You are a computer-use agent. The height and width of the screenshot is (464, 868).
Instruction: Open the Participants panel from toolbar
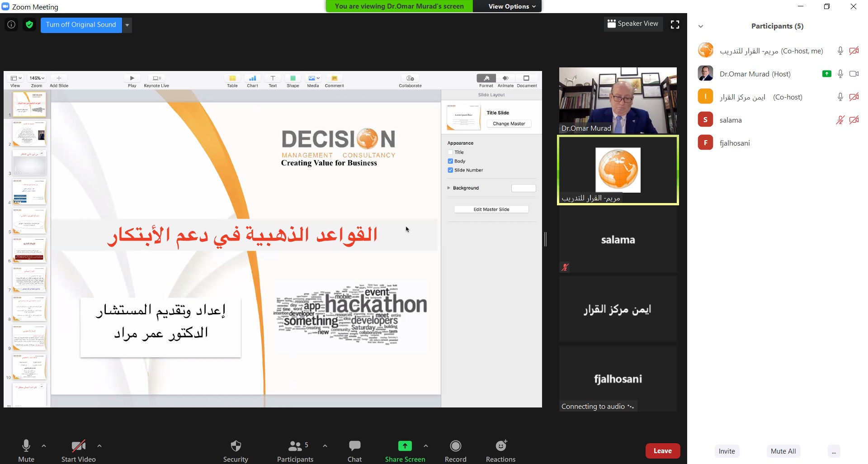(x=295, y=446)
